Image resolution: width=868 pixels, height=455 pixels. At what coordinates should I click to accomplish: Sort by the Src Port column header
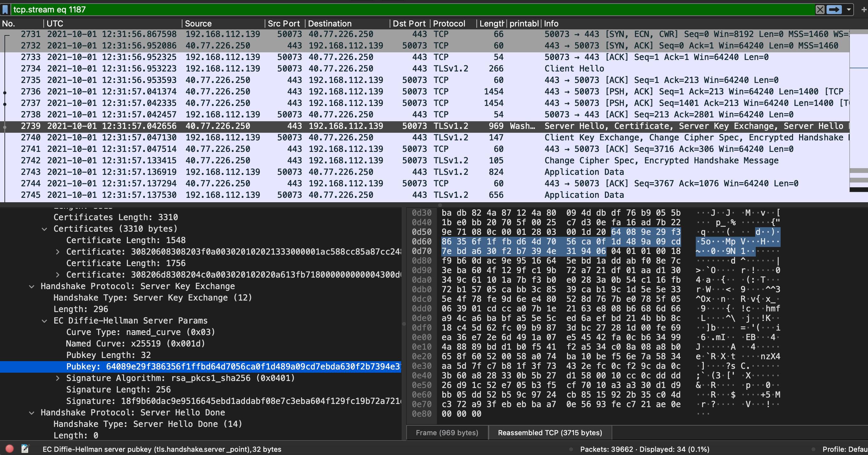tap(285, 24)
